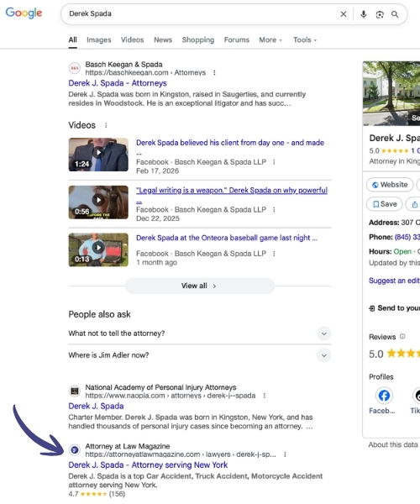This screenshot has height=504, width=420.
Task: Open Google Lens image search icon
Action: 380,14
